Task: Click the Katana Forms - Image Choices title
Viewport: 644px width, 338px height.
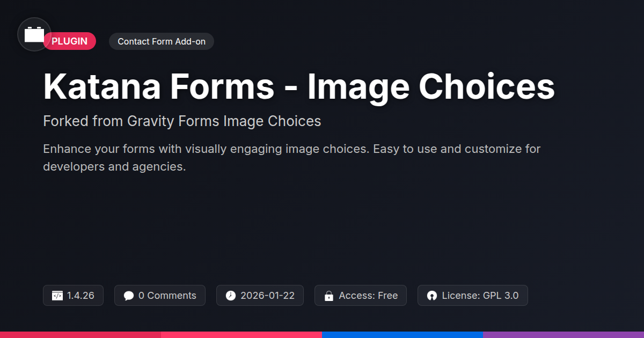Action: (x=299, y=86)
